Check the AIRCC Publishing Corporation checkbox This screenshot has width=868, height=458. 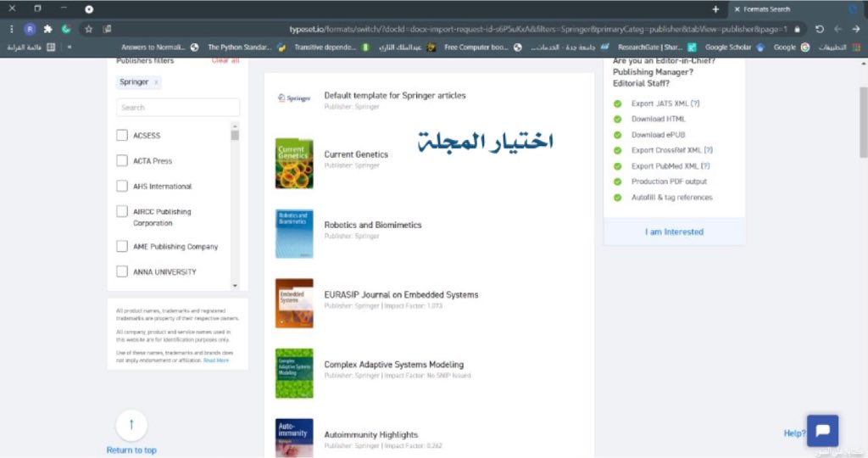(122, 211)
